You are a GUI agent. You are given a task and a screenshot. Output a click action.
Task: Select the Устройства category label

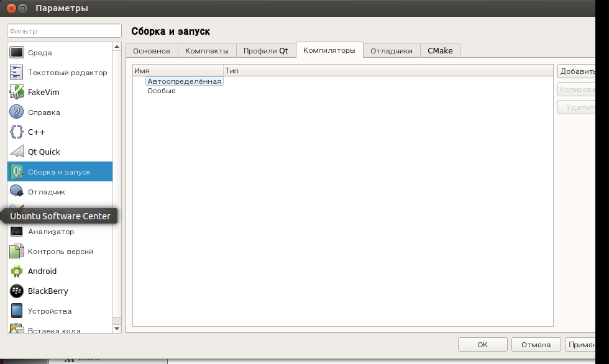pos(50,311)
